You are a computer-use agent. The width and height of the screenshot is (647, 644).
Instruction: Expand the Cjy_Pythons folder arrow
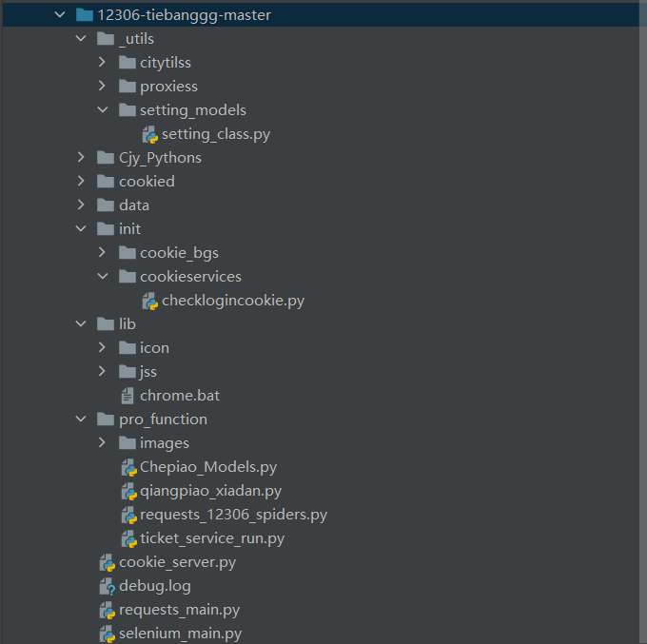tap(81, 157)
